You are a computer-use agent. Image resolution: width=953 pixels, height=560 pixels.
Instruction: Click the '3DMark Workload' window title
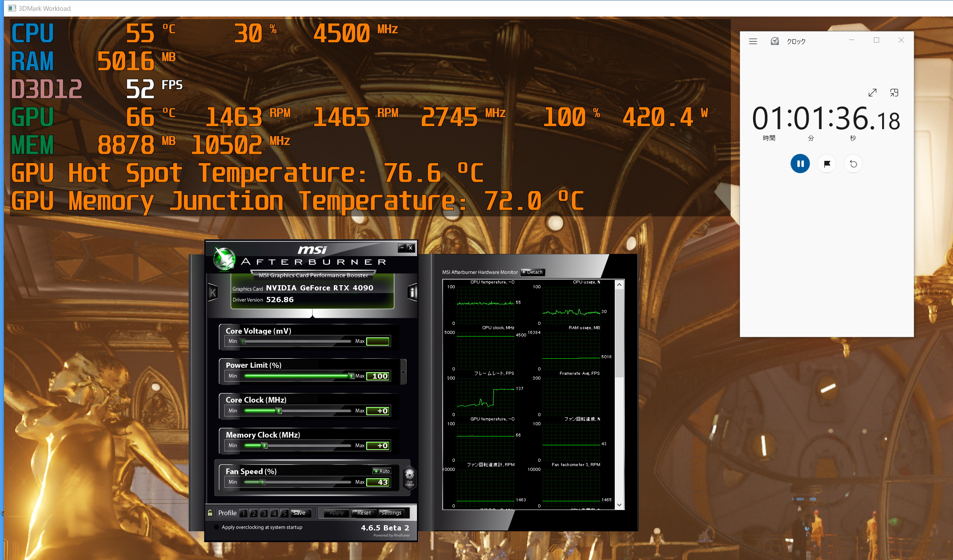(44, 8)
